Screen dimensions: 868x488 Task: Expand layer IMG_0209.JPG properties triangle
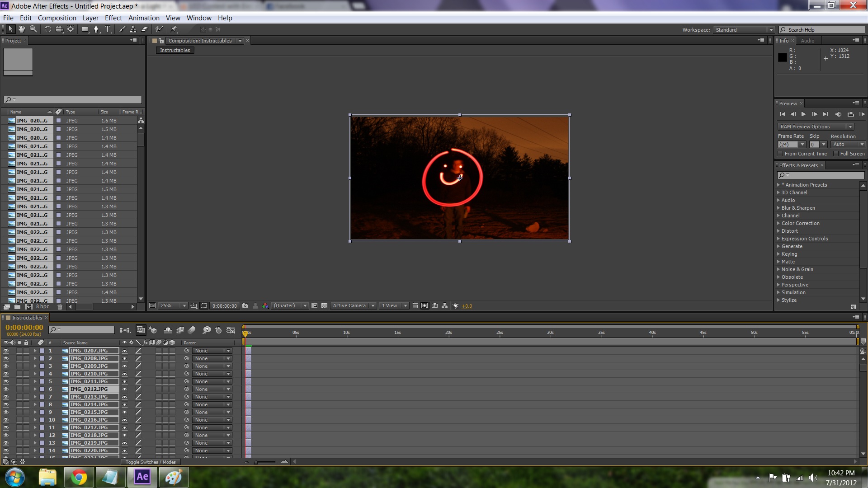pos(35,366)
